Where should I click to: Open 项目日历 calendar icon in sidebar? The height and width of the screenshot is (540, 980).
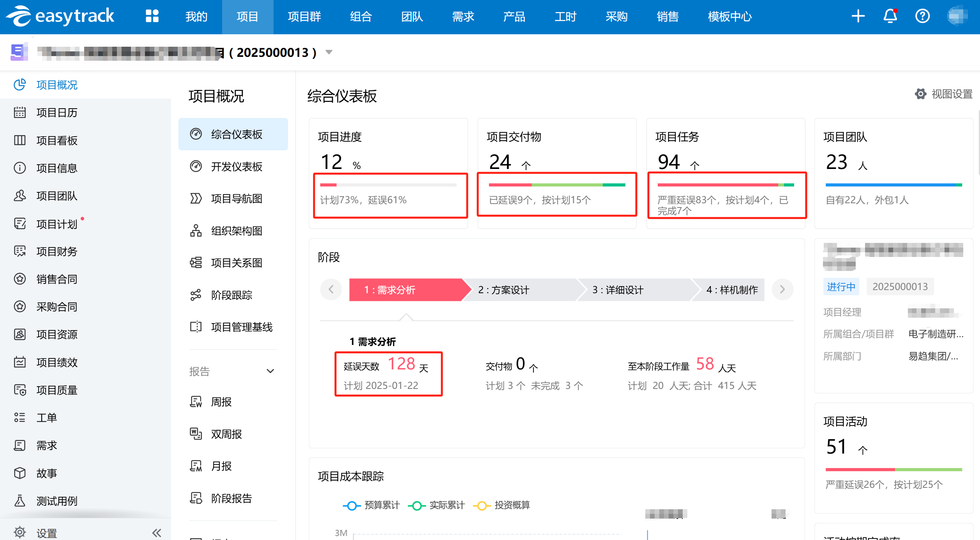pos(20,113)
